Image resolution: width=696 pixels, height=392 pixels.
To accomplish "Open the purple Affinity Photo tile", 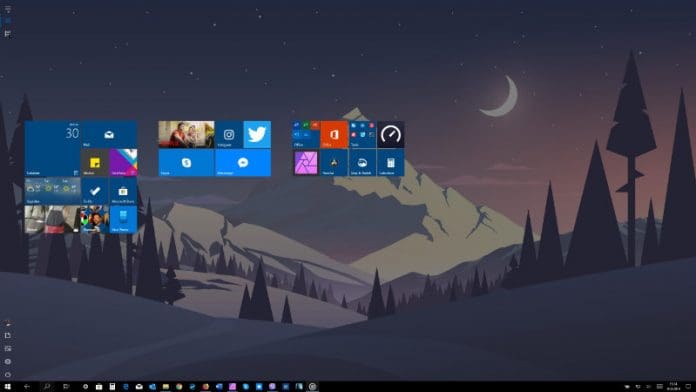I will [306, 162].
